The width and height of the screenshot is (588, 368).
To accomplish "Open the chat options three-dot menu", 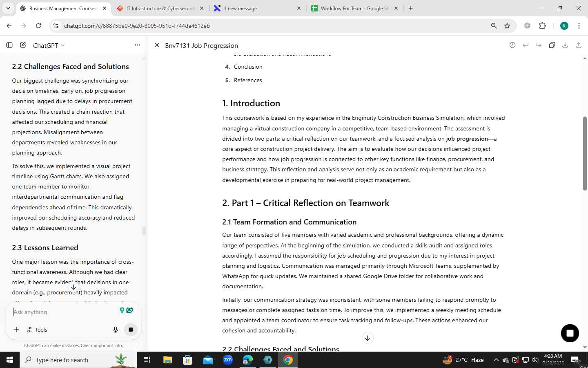I will pyautogui.click(x=138, y=45).
